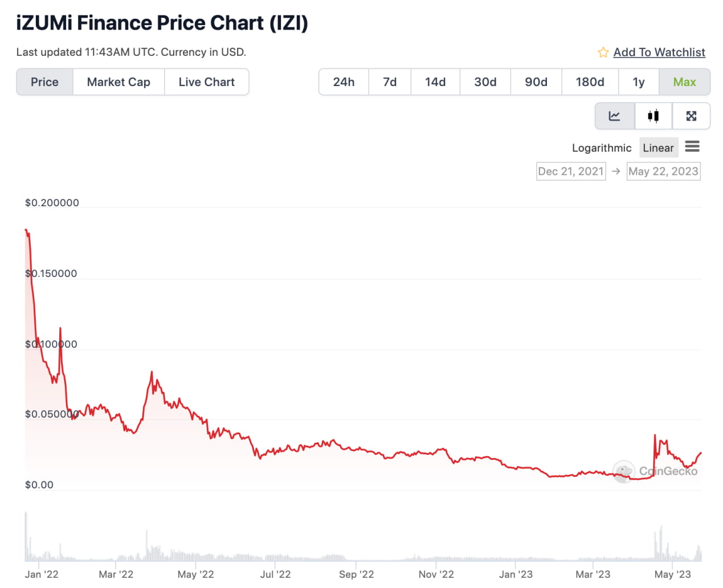Select the Max time range
Viewport: 723px width, 588px height.
tap(684, 82)
